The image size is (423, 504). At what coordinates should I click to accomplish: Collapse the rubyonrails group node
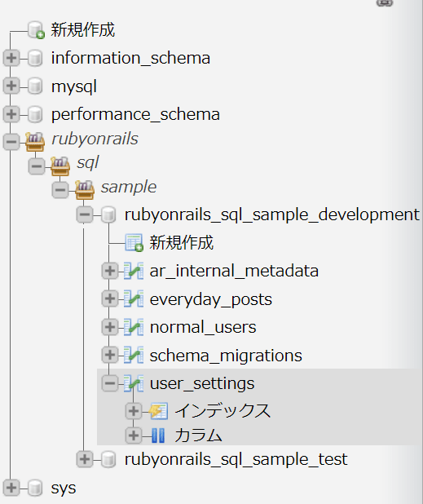11,141
